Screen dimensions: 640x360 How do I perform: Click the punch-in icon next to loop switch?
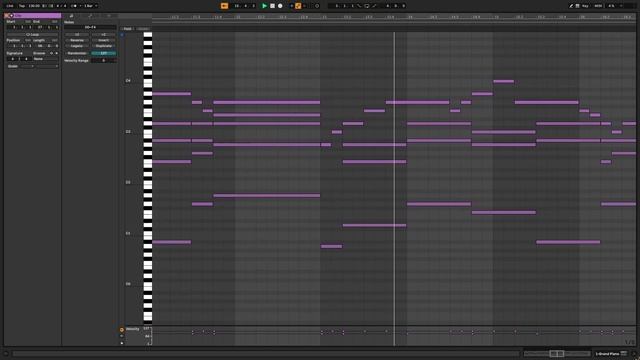coord(359,6)
